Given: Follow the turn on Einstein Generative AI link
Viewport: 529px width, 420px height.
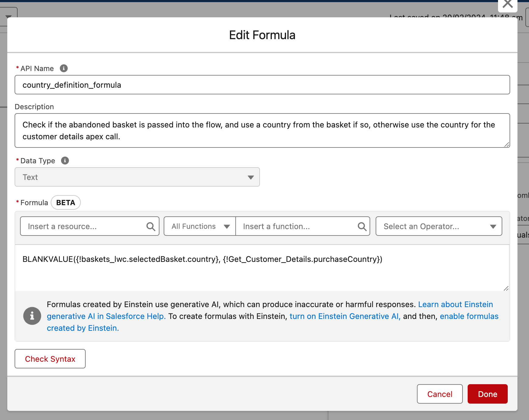Looking at the screenshot, I should click(345, 316).
